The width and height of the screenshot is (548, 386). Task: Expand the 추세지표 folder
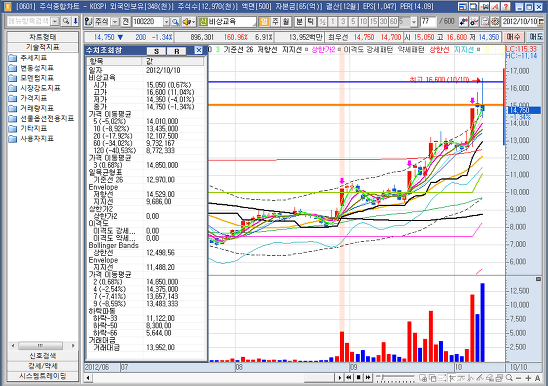28,58
